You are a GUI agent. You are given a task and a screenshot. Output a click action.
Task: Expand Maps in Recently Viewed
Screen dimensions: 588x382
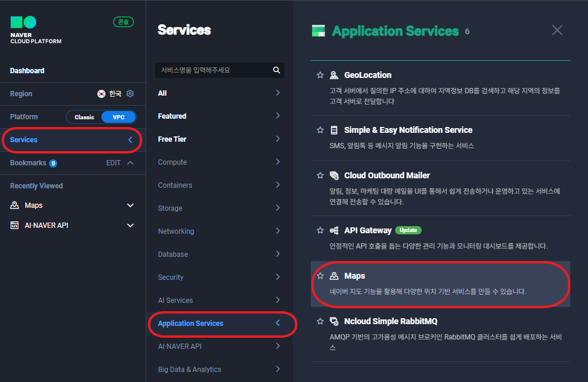tap(130, 205)
